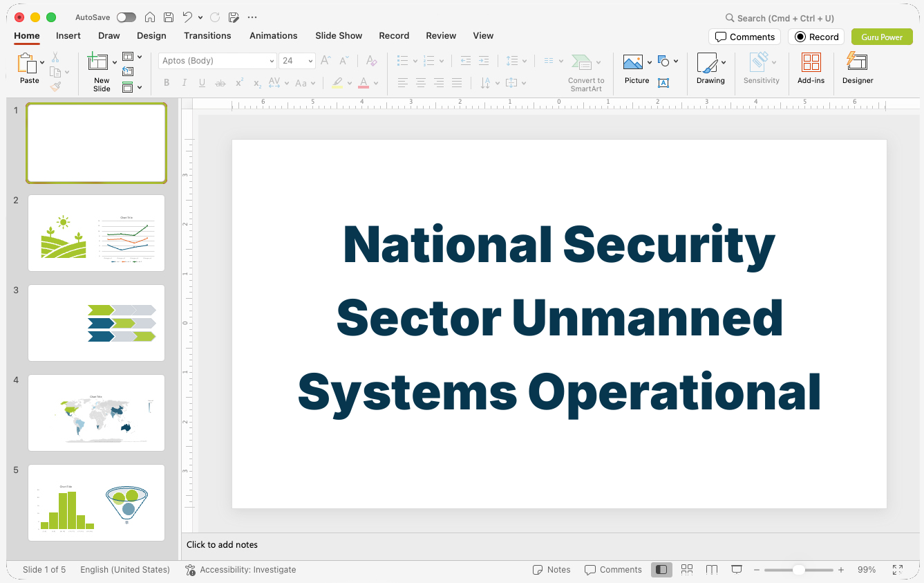
Task: Toggle Notes pane from status bar
Action: pos(551,570)
